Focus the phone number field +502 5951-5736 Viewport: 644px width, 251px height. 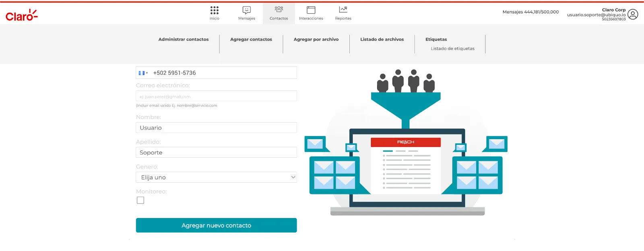point(216,73)
